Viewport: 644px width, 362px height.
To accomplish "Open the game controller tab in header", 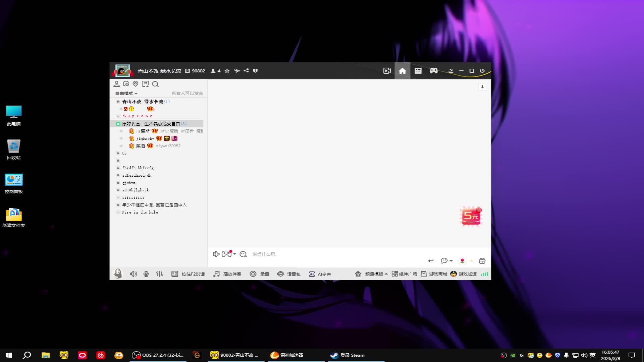I will pyautogui.click(x=434, y=71).
